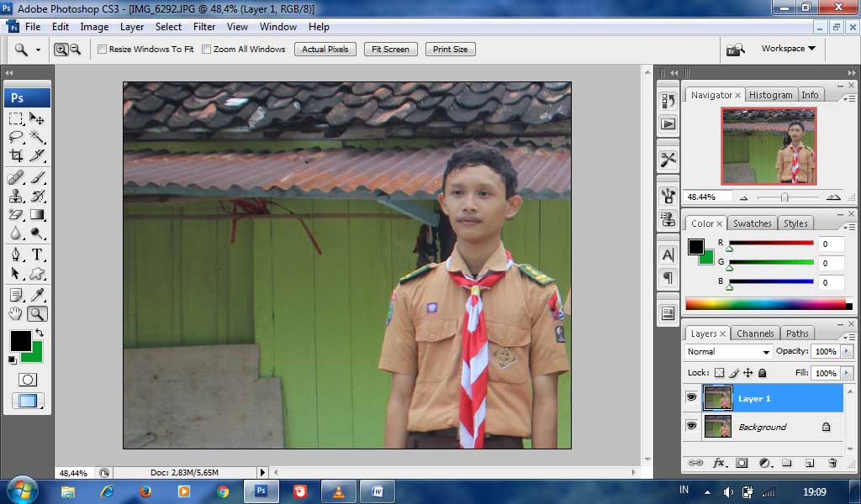This screenshot has width=861, height=504.
Task: Check Zoom All Windows
Action: 206,50
